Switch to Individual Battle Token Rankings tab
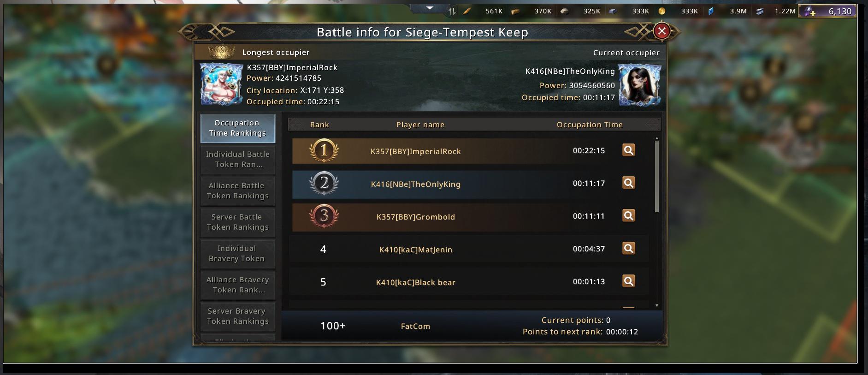 [x=238, y=160]
